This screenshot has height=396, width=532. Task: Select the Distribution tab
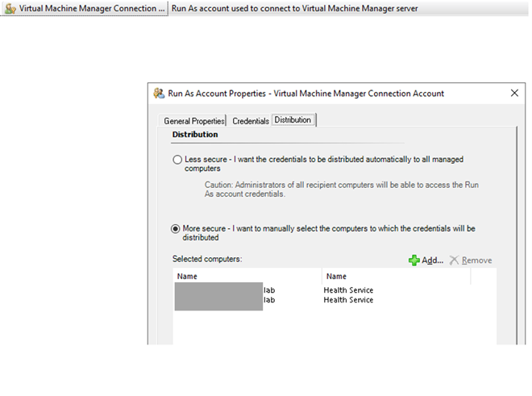click(x=293, y=120)
